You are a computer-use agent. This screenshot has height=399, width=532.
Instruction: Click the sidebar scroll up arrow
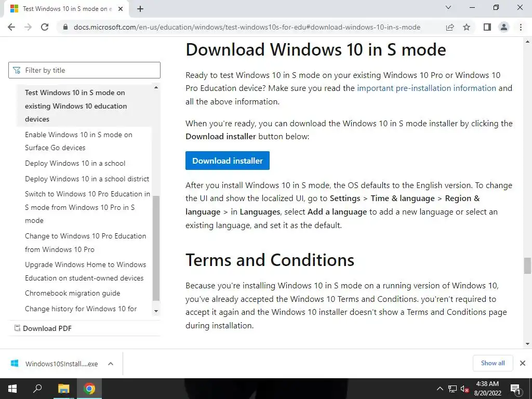156,87
